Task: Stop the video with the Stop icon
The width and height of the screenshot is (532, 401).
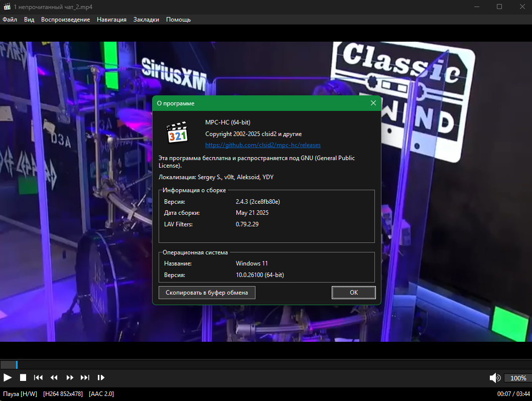Action: (23, 377)
